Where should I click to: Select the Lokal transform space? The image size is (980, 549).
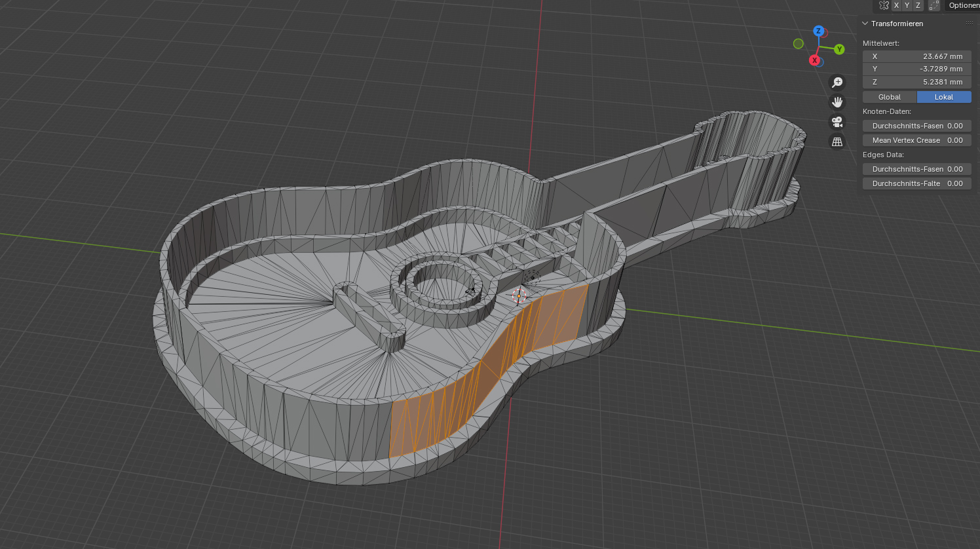pyautogui.click(x=944, y=97)
